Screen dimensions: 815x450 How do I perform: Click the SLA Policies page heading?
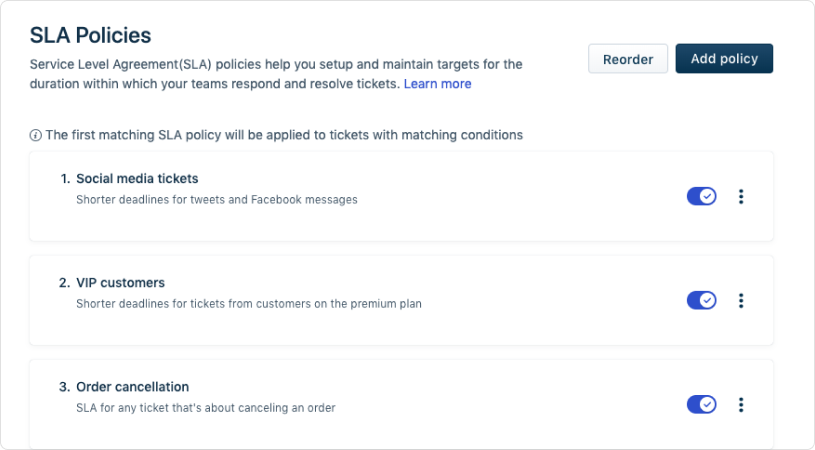pos(90,35)
